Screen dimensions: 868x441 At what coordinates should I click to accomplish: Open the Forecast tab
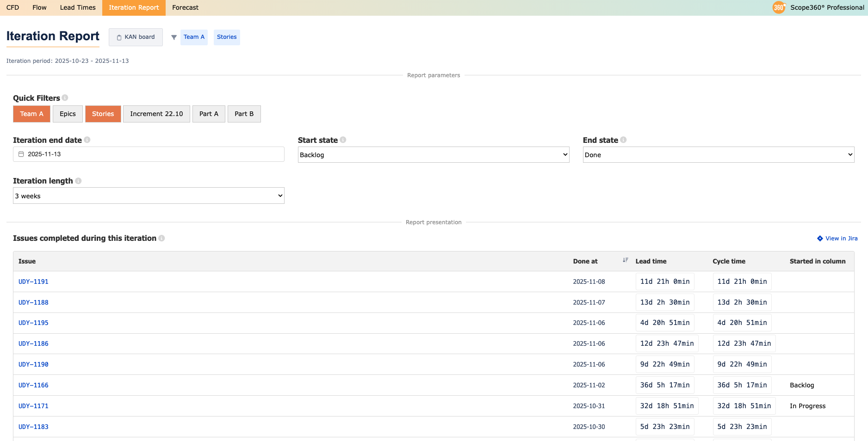185,7
